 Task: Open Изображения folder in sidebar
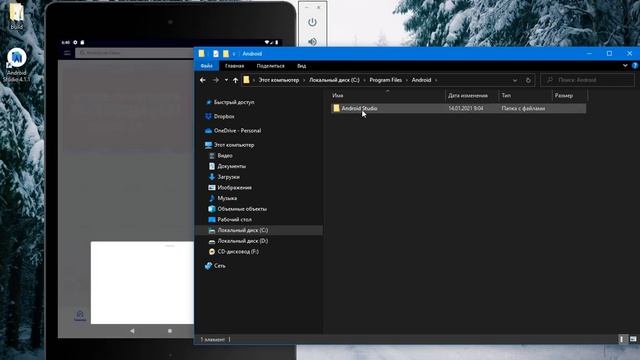[x=234, y=187]
